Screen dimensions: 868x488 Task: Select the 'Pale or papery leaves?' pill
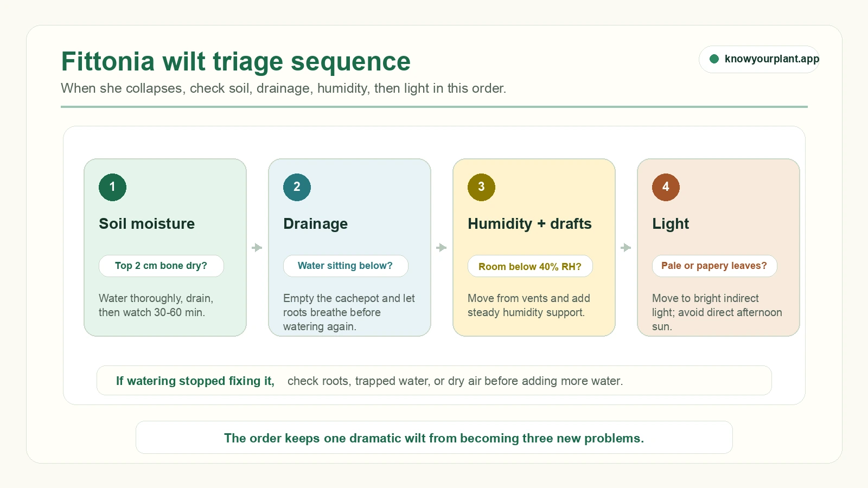[x=714, y=266]
